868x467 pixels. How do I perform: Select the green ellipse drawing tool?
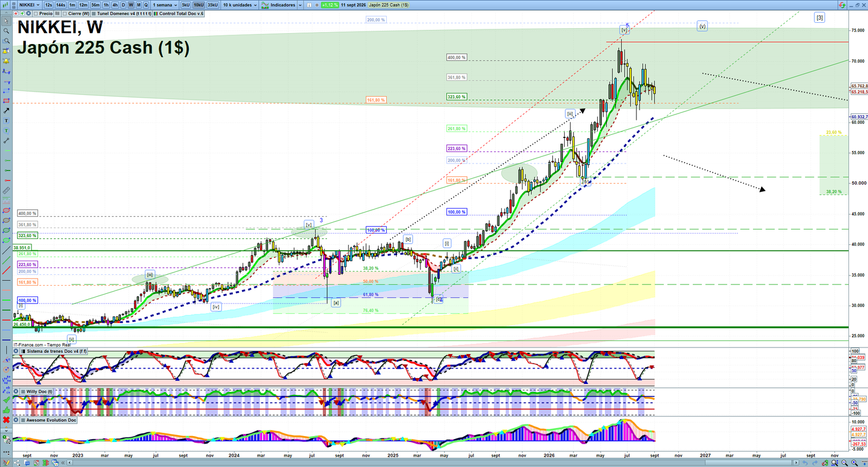click(x=6, y=230)
